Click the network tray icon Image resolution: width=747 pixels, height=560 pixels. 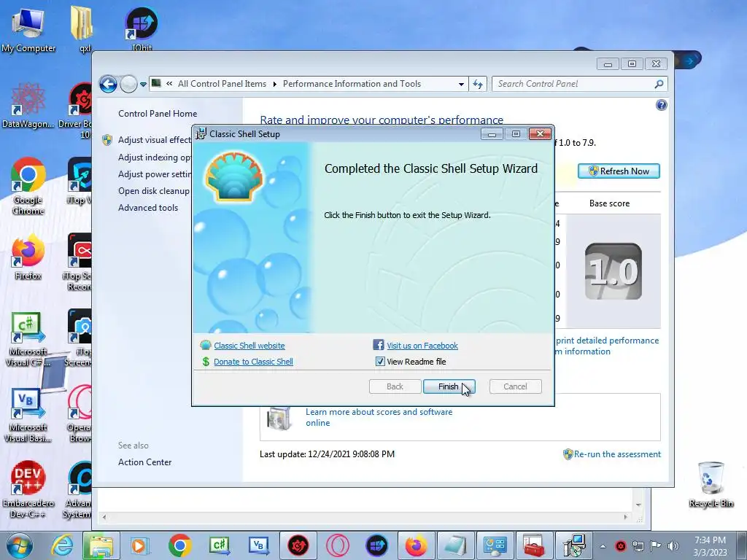click(x=638, y=546)
